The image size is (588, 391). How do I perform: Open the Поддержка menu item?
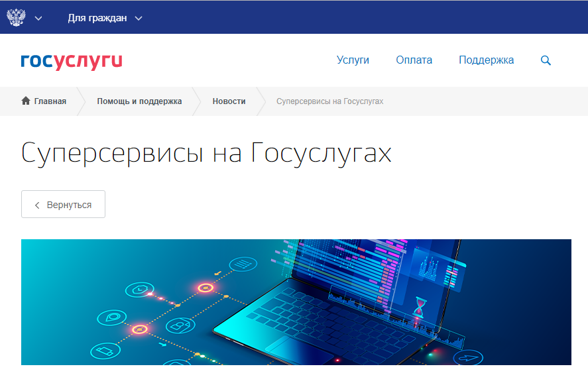(x=486, y=60)
